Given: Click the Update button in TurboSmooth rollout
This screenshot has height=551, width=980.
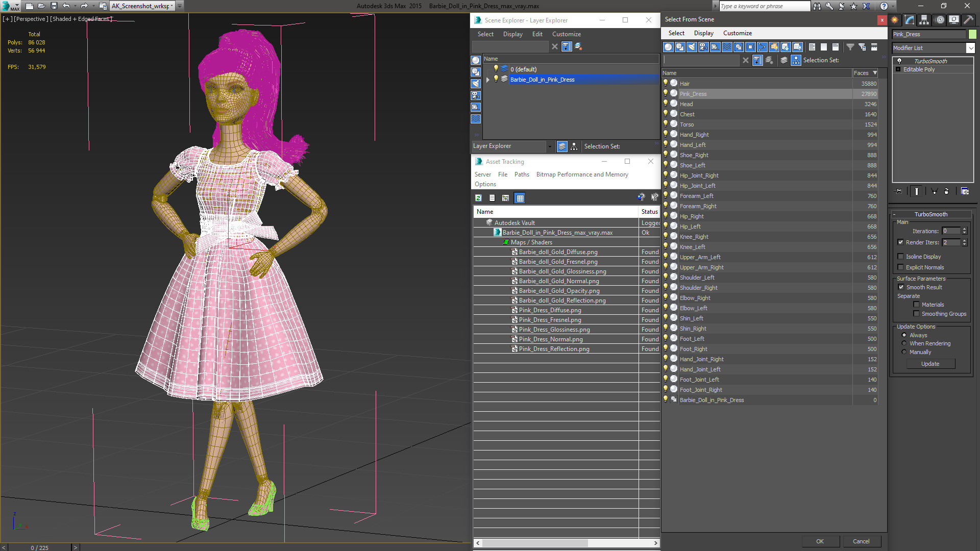Looking at the screenshot, I should 930,364.
